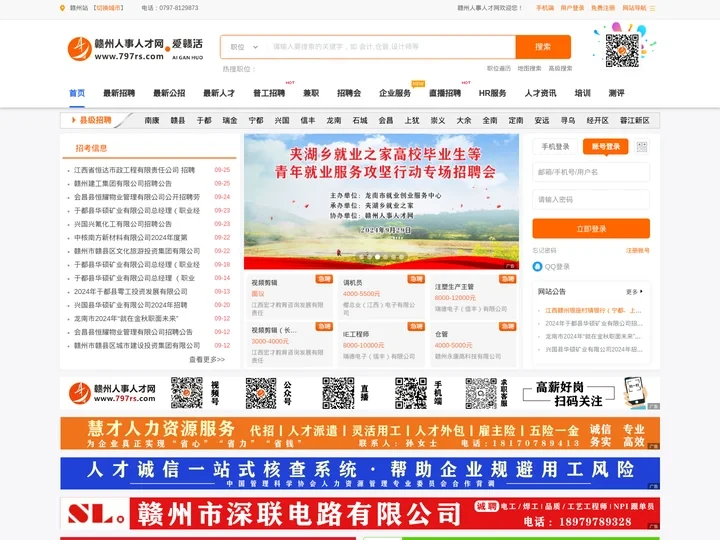This screenshot has width=720, height=540.
Task: Click the 忘记密码 link
Action: (x=544, y=250)
